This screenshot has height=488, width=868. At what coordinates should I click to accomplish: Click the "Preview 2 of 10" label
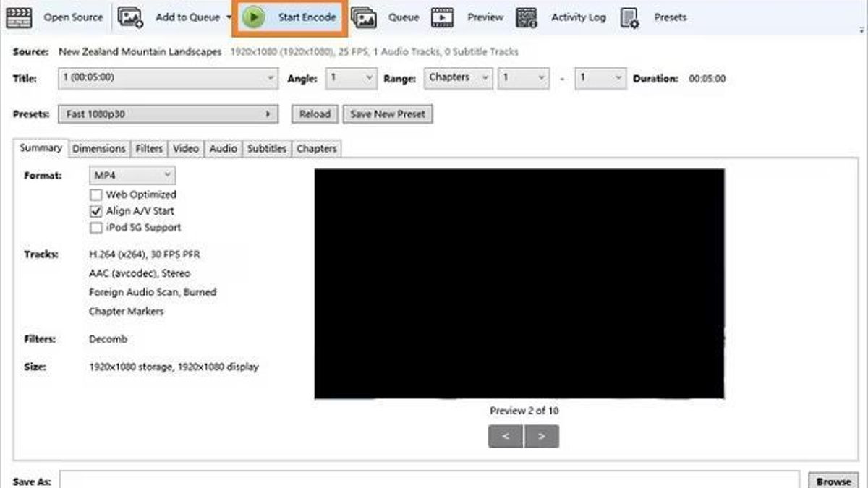click(524, 411)
